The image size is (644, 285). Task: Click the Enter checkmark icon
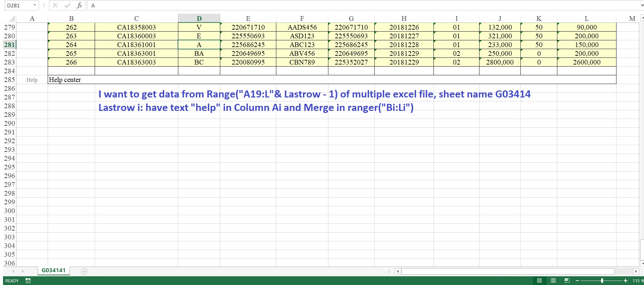pos(67,5)
